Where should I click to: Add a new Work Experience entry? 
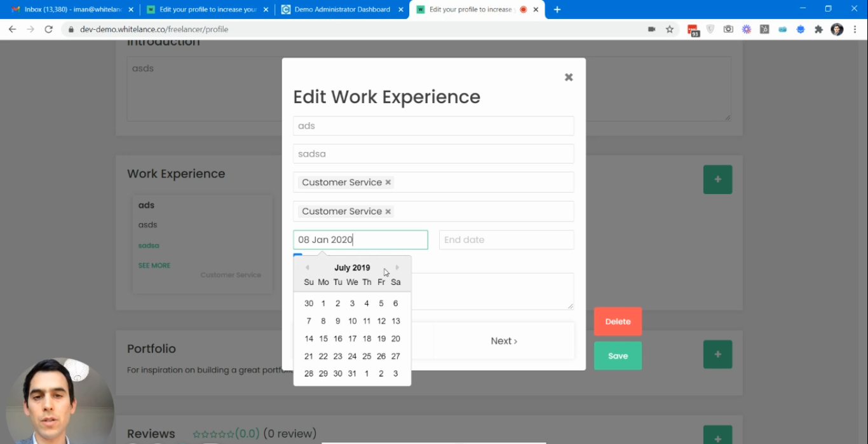coord(717,179)
